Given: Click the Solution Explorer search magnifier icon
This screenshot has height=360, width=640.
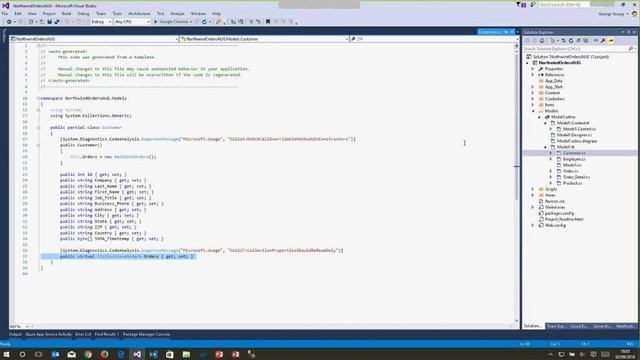Looking at the screenshot, I should (x=630, y=49).
